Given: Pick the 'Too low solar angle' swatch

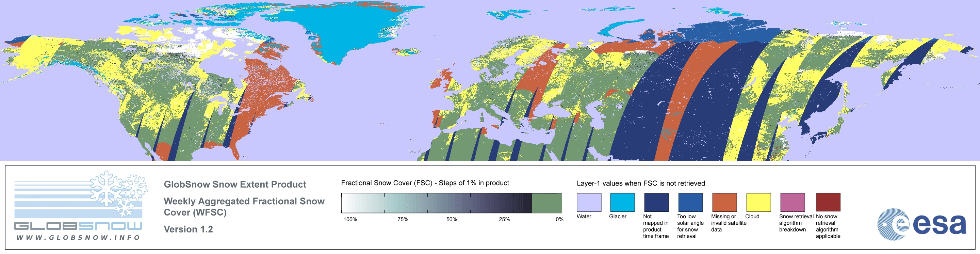Looking at the screenshot, I should (x=690, y=202).
